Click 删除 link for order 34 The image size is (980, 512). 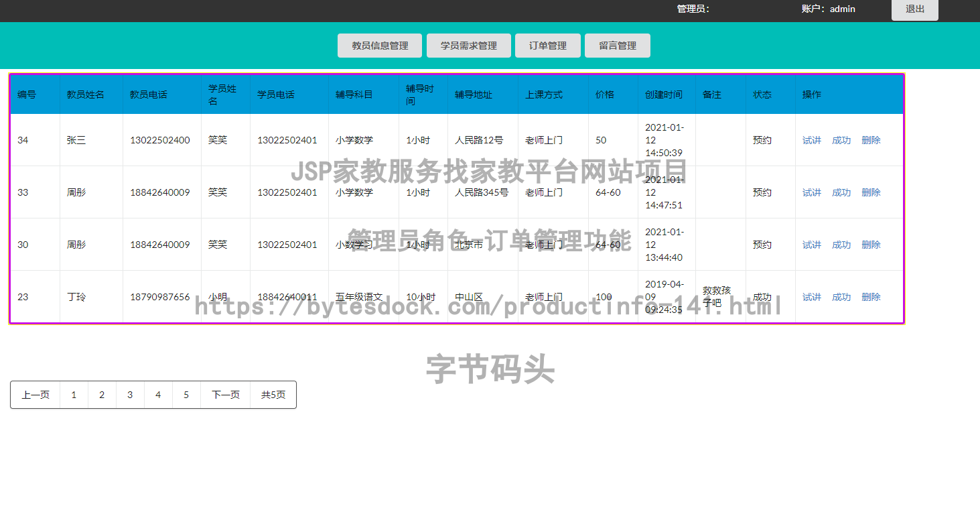click(x=871, y=140)
